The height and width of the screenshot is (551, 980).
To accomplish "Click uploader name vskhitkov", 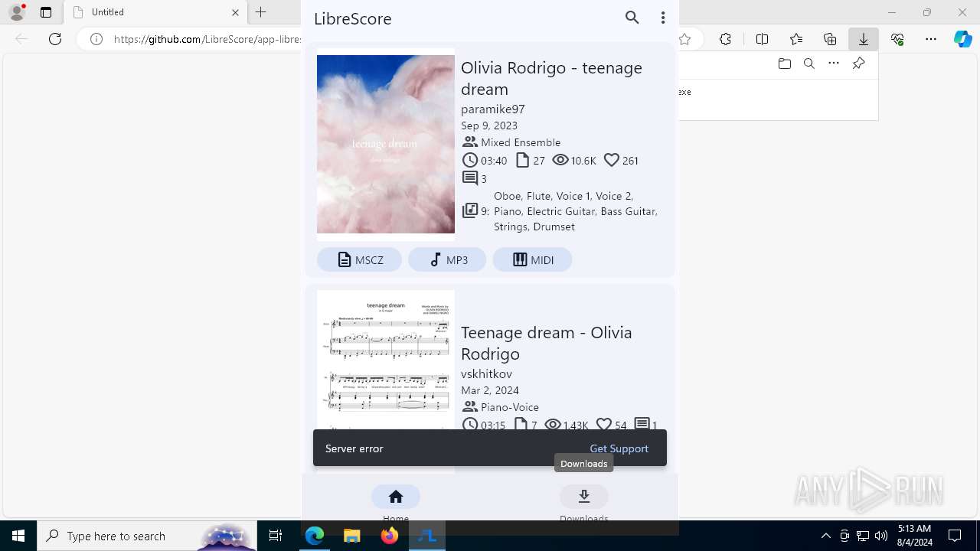I will click(486, 373).
